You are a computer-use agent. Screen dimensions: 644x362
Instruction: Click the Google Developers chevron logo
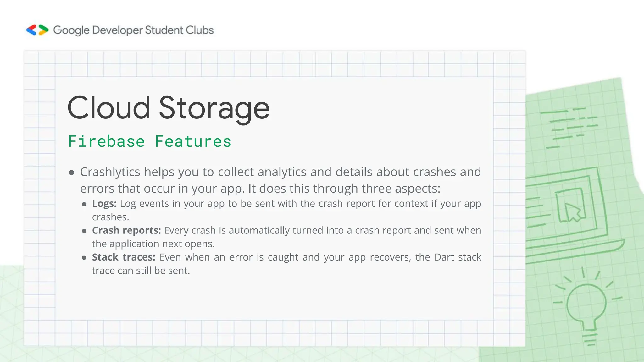[x=37, y=30]
